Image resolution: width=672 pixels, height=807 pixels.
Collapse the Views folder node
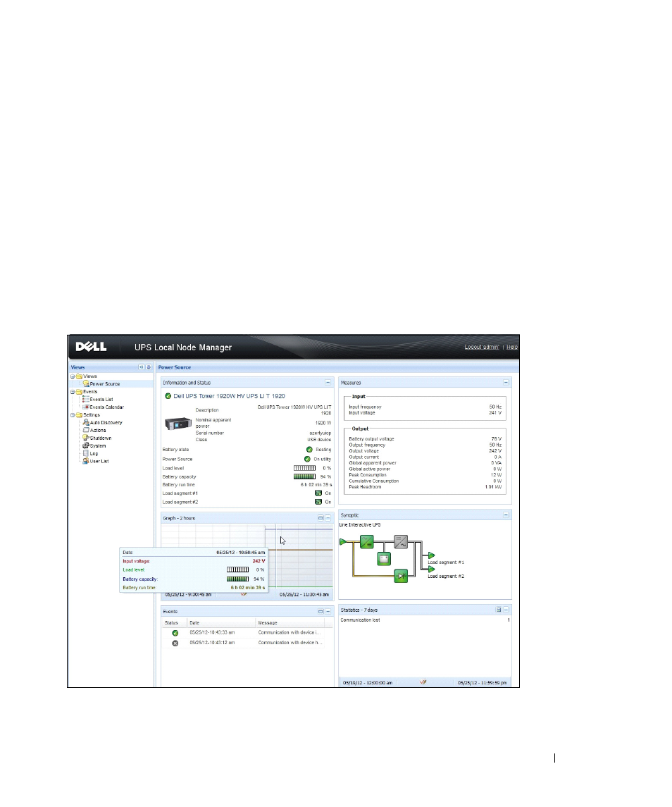[x=73, y=376]
